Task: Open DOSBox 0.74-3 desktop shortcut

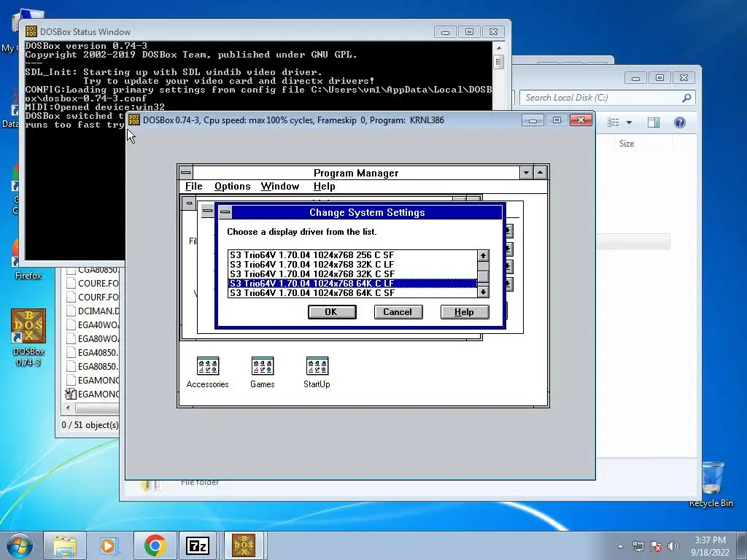Action: (x=28, y=338)
